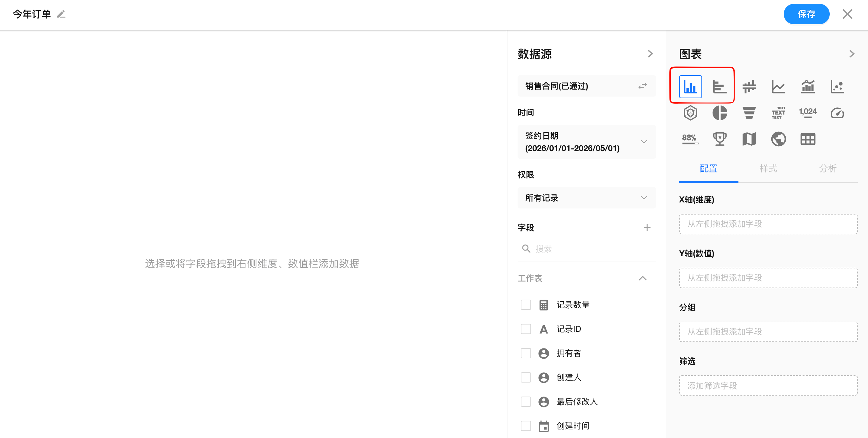Screen dimensions: 868x438
Task: Select the gauge chart icon
Action: 837,113
